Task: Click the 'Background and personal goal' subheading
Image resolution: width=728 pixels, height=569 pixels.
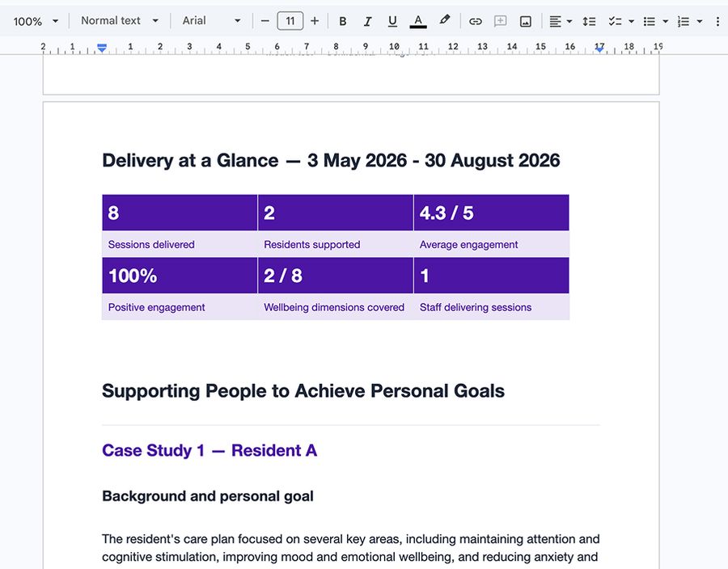Action: pyautogui.click(x=208, y=496)
